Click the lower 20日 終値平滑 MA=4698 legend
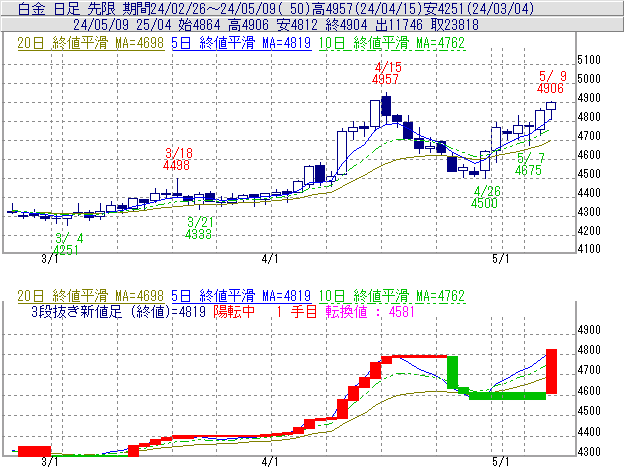Image resolution: width=624 pixels, height=475 pixels. tap(91, 296)
